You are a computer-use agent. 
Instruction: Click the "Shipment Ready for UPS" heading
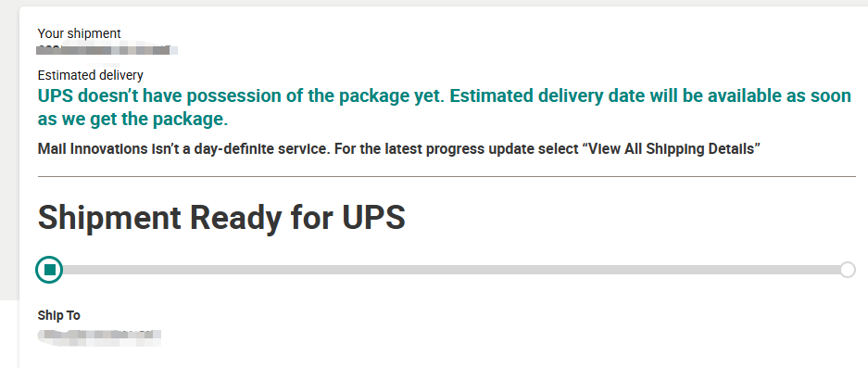[x=221, y=217]
